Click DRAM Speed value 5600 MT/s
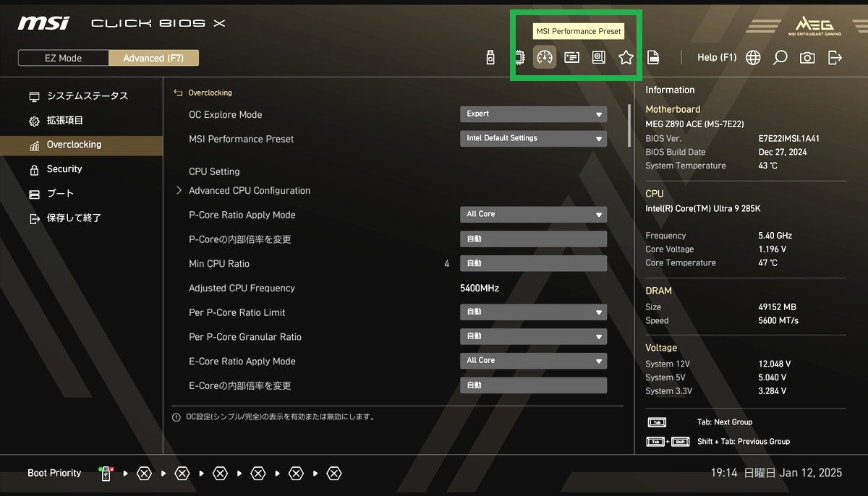Viewport: 868px width, 496px height. point(778,321)
